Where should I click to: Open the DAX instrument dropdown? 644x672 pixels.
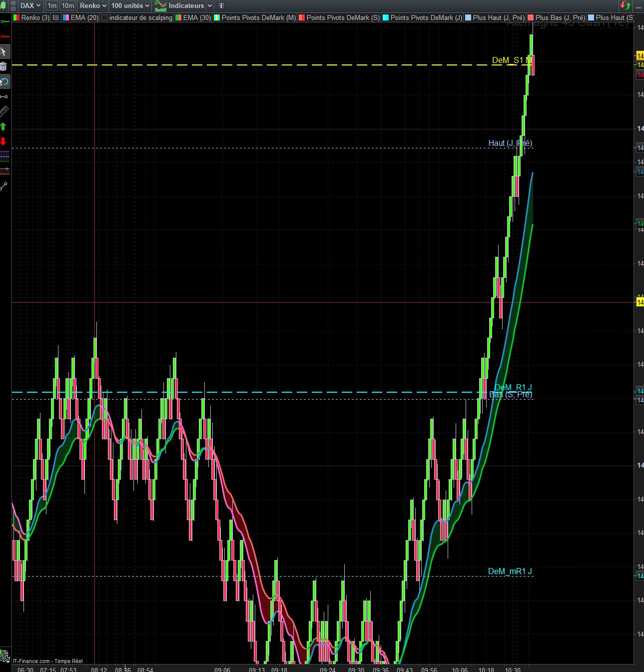tap(30, 5)
